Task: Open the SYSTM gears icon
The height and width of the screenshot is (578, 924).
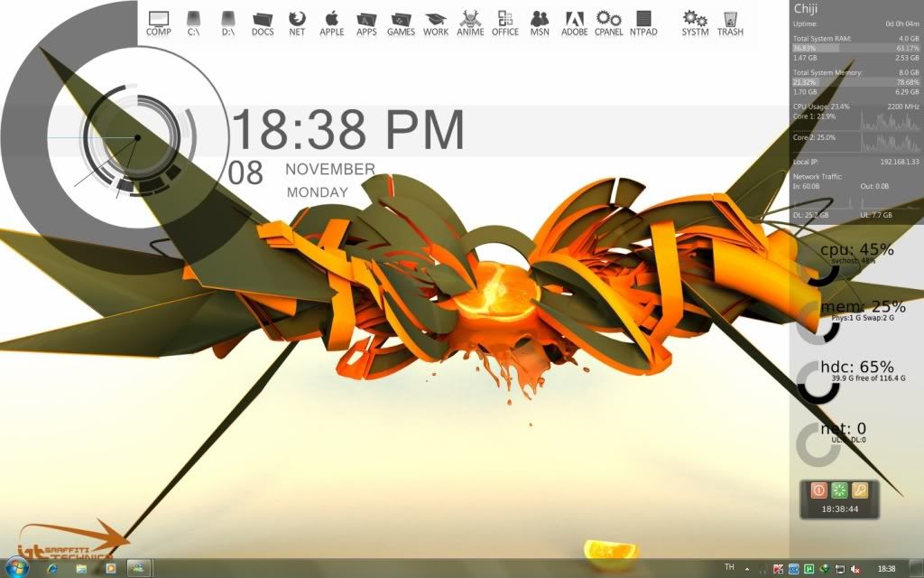Action: coord(695,23)
